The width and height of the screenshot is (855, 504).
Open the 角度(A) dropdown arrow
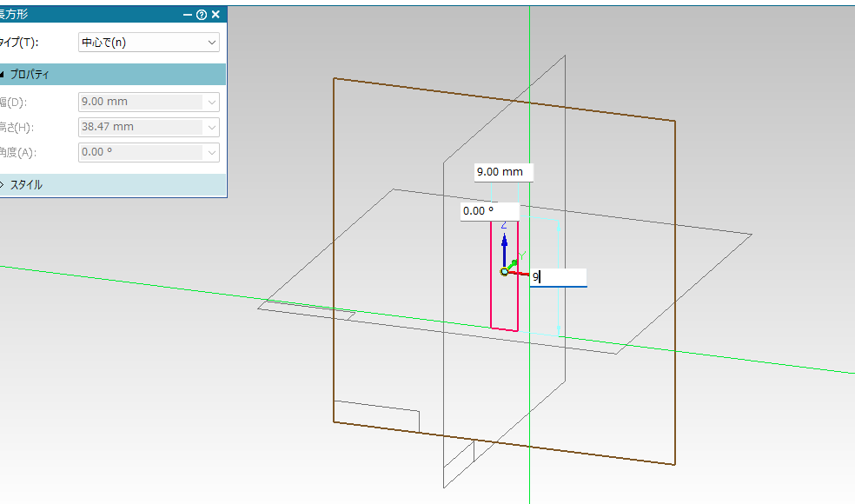(212, 152)
